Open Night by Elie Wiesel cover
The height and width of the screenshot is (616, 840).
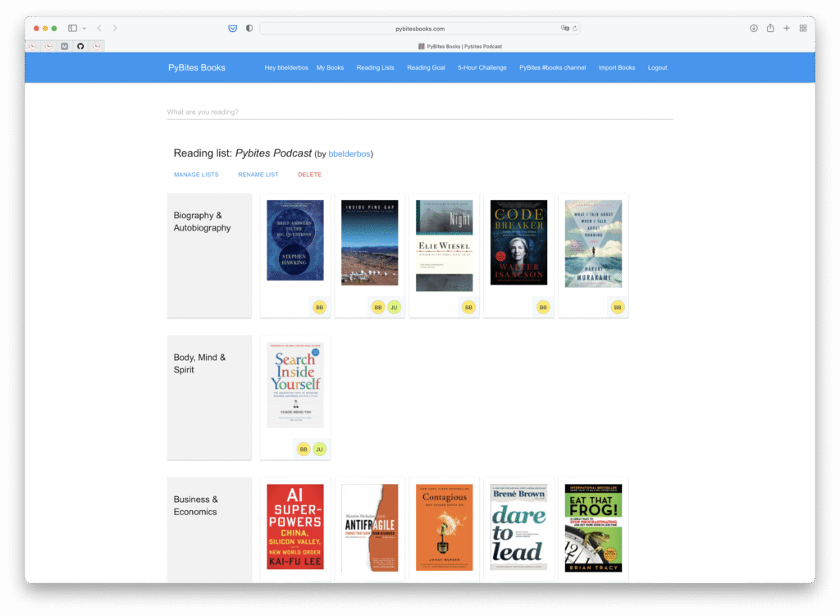pyautogui.click(x=444, y=246)
